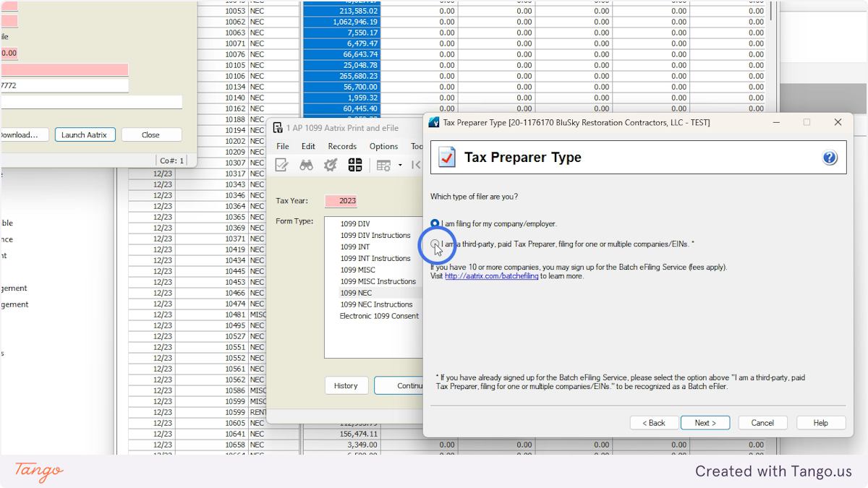Click the History button
This screenshot has width=868, height=488.
point(346,385)
